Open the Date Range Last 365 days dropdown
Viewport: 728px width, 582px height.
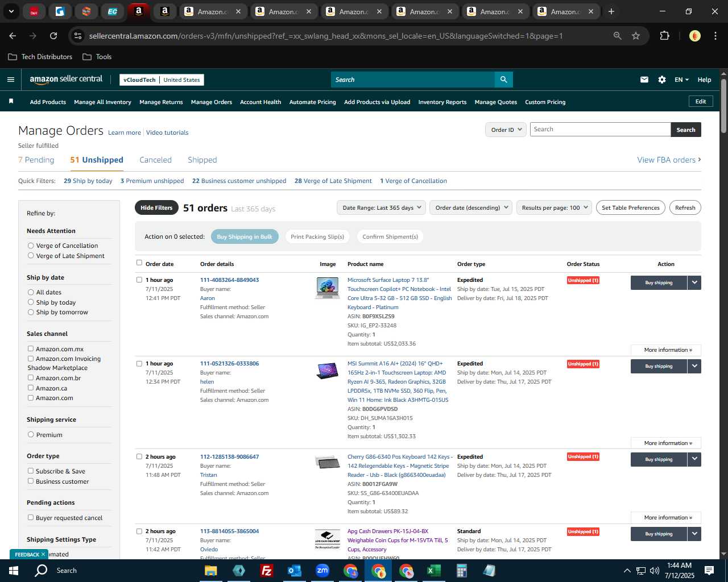(381, 207)
